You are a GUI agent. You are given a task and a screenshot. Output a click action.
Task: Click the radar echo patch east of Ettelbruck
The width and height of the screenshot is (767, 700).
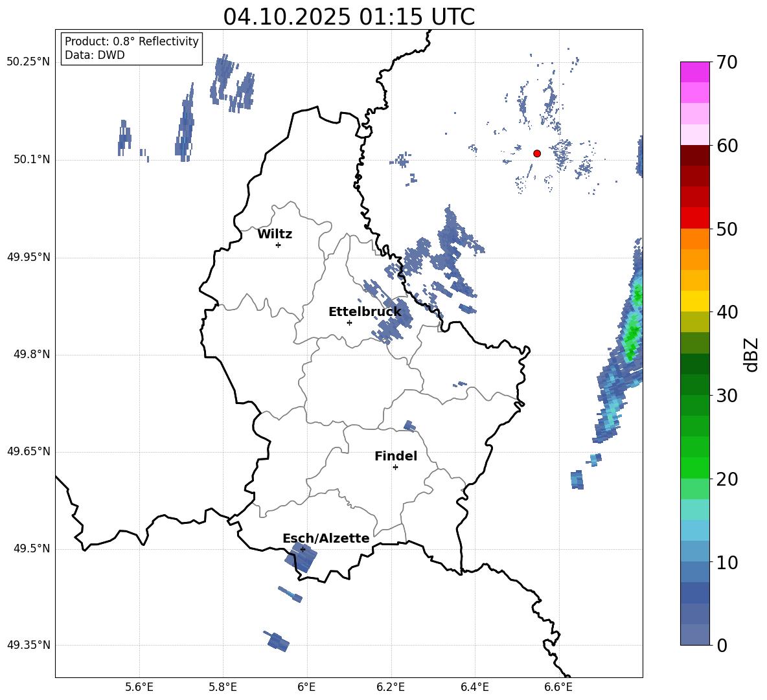pos(391,320)
